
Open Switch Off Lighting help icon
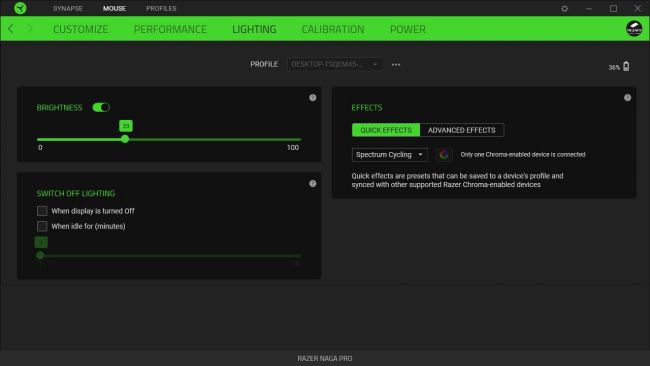click(x=313, y=184)
